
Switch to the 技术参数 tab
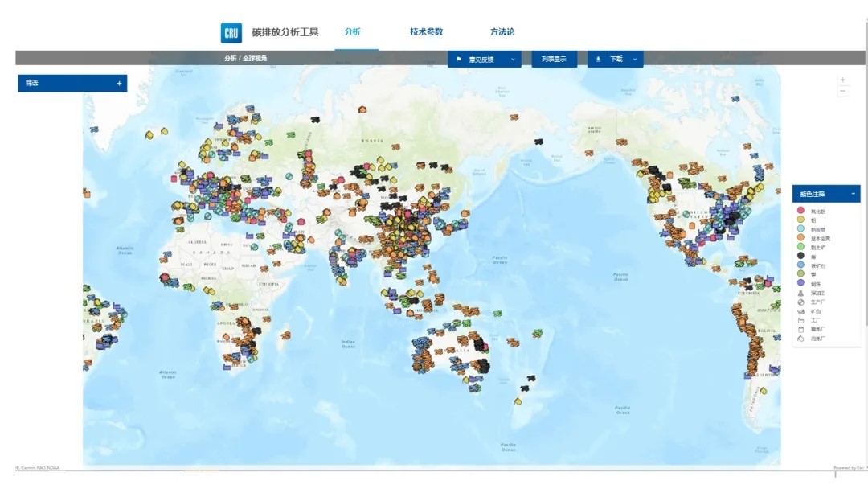pos(426,32)
